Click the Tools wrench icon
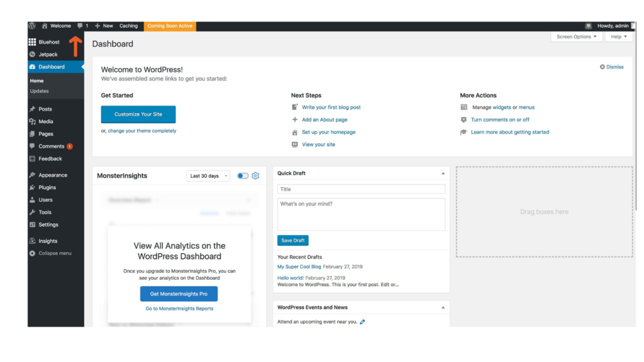This screenshot has width=644, height=362. (32, 212)
